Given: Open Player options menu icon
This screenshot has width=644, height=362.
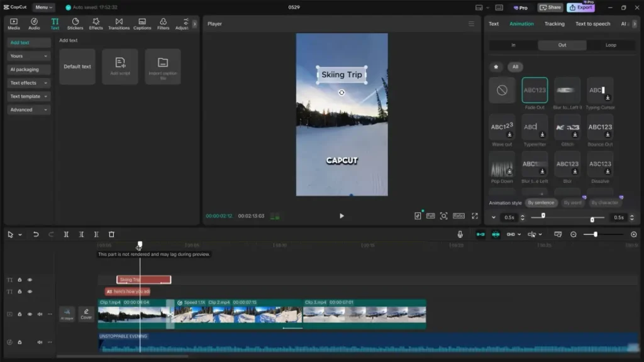Looking at the screenshot, I should [472, 24].
